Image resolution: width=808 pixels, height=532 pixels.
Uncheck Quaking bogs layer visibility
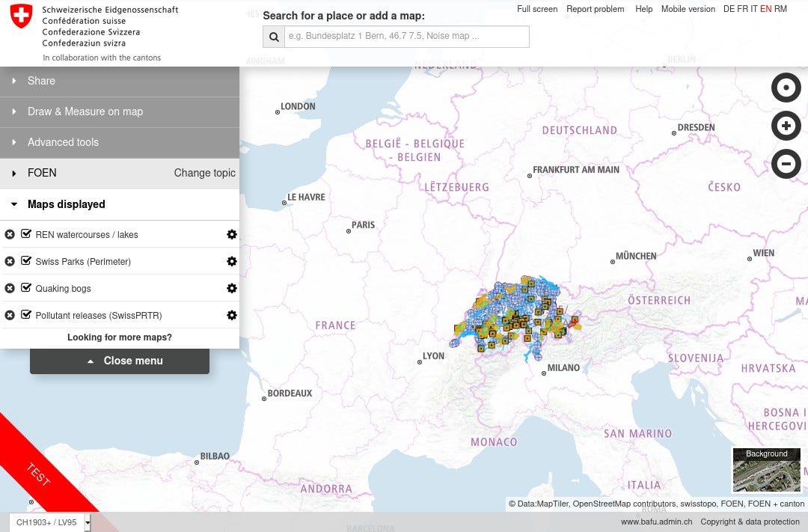25,287
